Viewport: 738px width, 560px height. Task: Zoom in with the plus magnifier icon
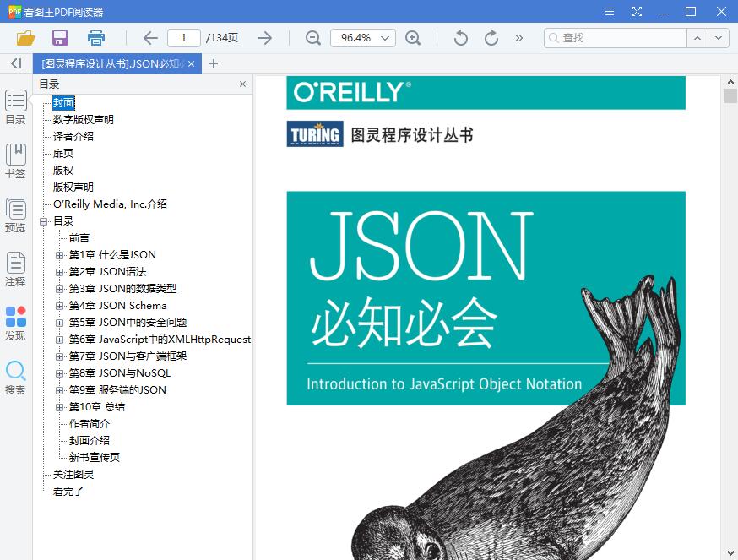click(413, 38)
